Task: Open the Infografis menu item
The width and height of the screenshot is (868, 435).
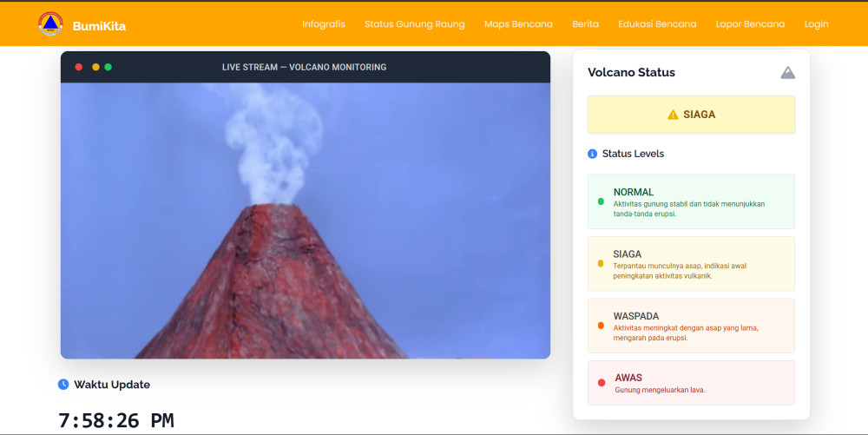Action: pos(324,24)
